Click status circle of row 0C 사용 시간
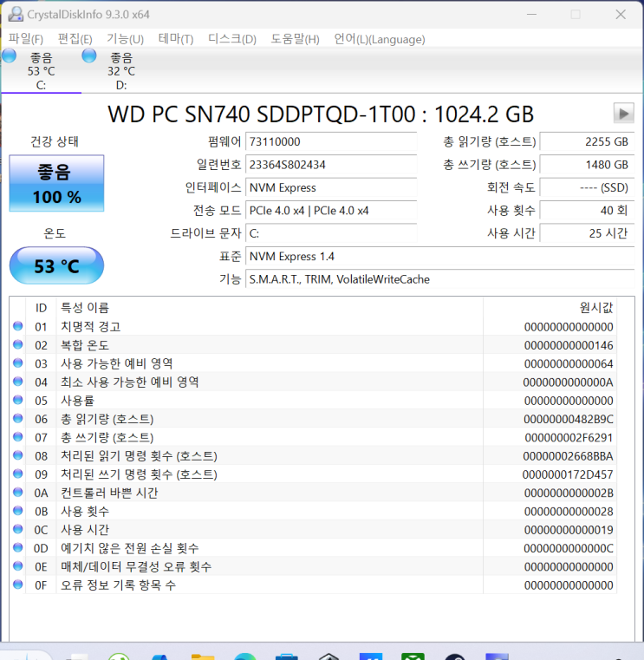The image size is (644, 660). point(17,529)
